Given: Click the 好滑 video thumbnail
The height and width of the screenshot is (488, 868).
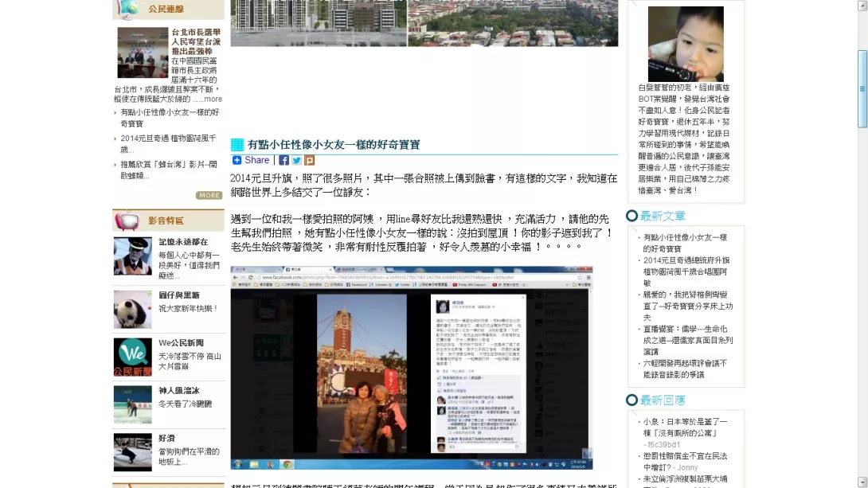Looking at the screenshot, I should click(132, 451).
